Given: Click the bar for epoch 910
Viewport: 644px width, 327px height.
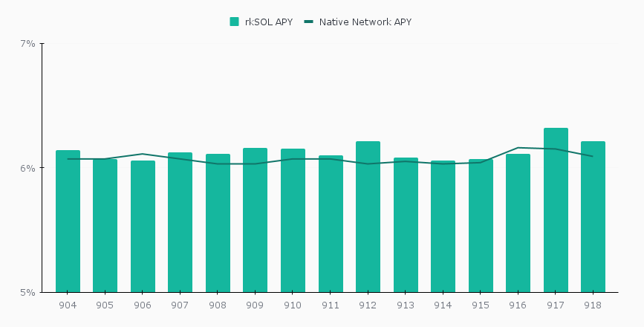Looking at the screenshot, I should pyautogui.click(x=293, y=221).
